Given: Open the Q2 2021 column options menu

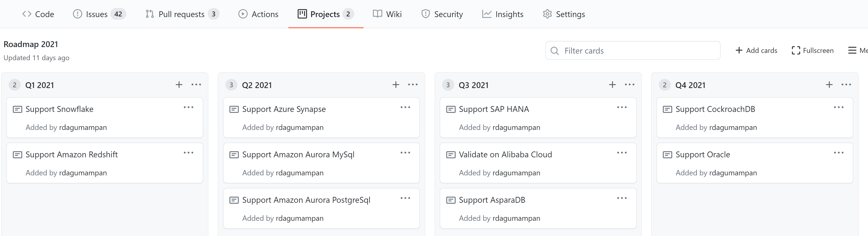Looking at the screenshot, I should tap(413, 85).
